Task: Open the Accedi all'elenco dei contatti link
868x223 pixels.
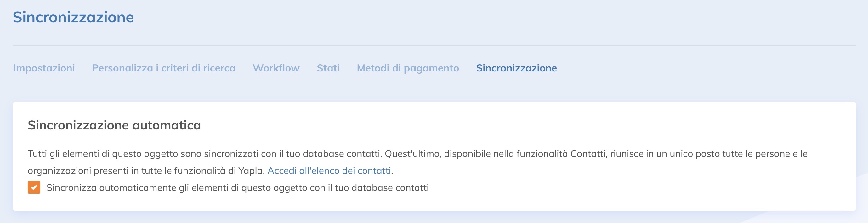Action: pos(330,170)
